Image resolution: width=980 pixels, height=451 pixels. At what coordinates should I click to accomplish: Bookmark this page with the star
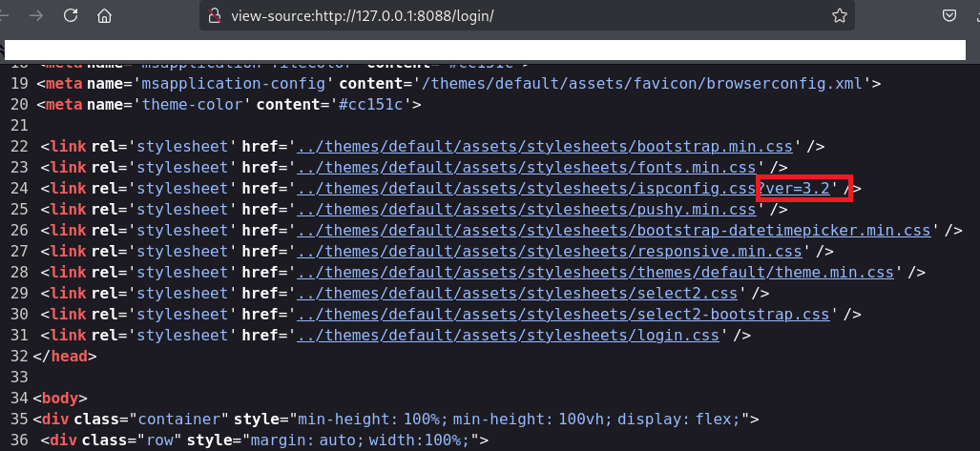[x=840, y=15]
